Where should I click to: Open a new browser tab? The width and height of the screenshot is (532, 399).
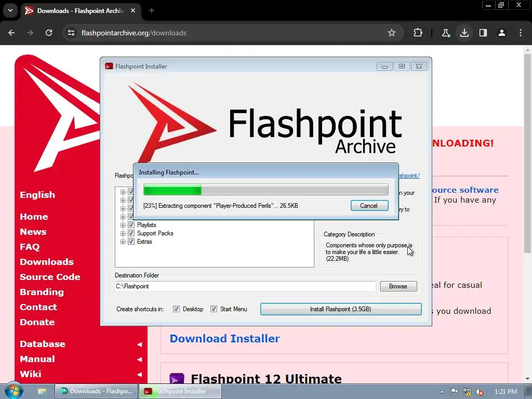point(152,11)
